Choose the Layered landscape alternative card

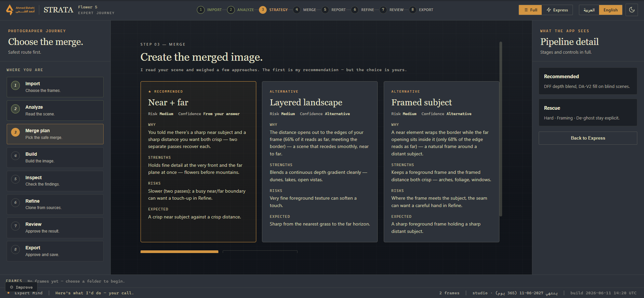pyautogui.click(x=320, y=162)
